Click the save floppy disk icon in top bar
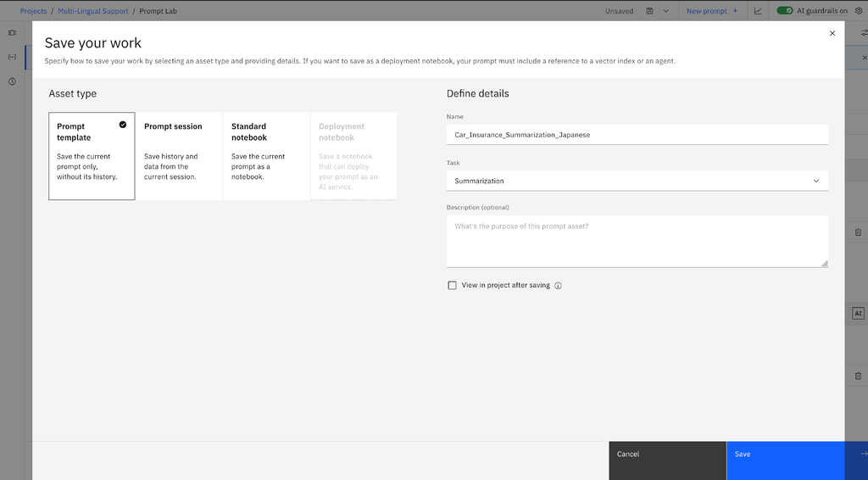Screen dimensions: 868x480 (x=649, y=11)
